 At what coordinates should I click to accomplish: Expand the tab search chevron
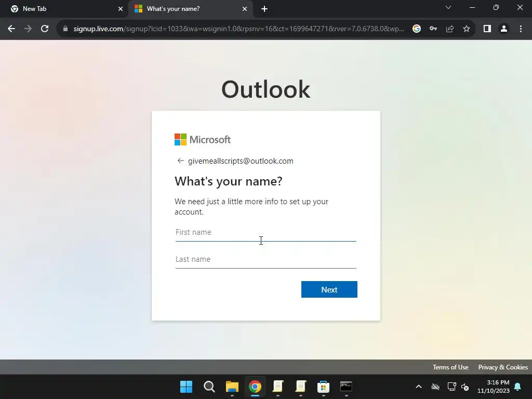448,7
